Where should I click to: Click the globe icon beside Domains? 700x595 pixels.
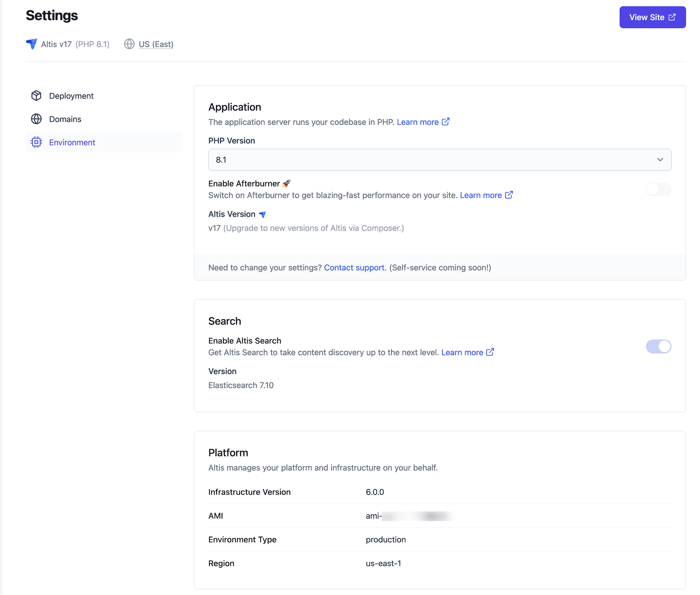[36, 119]
